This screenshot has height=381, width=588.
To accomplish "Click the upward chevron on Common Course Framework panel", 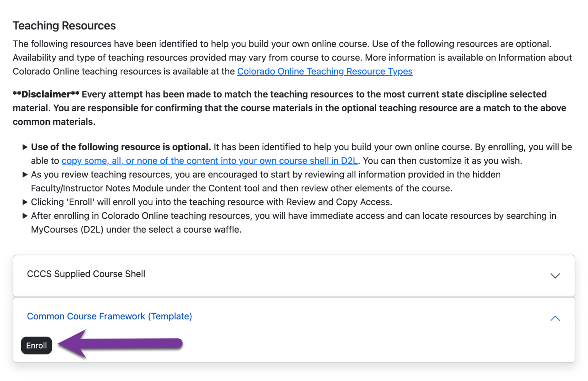I will pos(555,318).
